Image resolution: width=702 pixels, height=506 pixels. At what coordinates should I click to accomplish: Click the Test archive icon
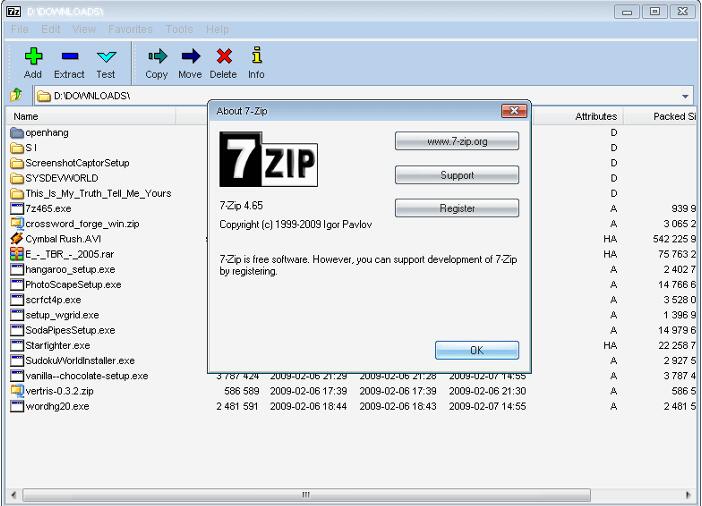pyautogui.click(x=106, y=56)
